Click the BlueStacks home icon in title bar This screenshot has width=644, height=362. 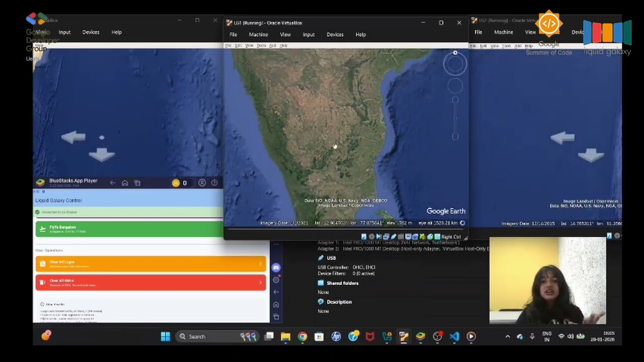[125, 183]
